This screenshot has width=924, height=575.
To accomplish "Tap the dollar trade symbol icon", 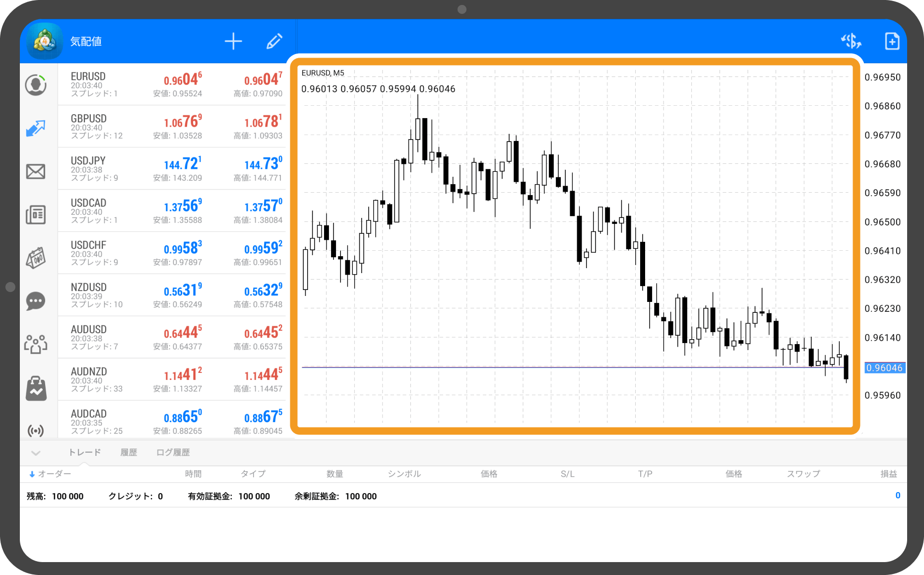I will (851, 41).
